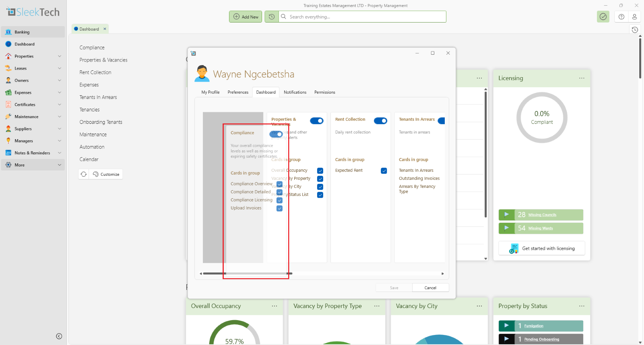The height and width of the screenshot is (345, 644).
Task: Click the Properties house icon in the sidebar
Action: [8, 56]
